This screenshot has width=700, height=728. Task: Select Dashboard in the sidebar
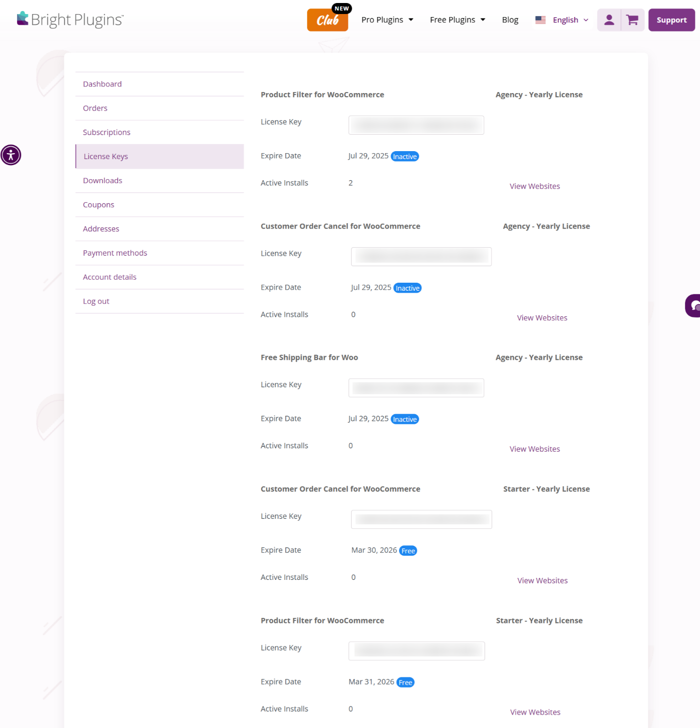102,84
